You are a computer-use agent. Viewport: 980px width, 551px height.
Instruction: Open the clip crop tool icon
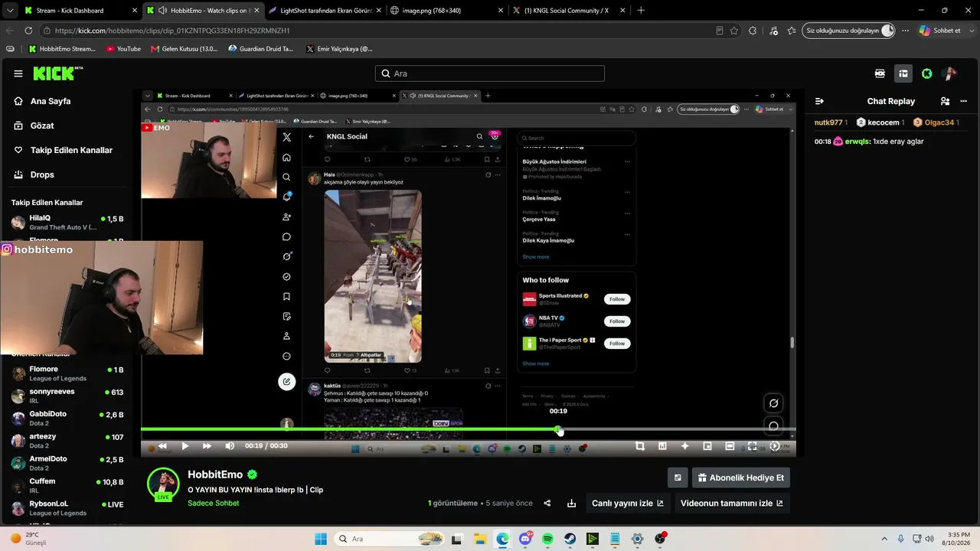pyautogui.click(x=640, y=446)
